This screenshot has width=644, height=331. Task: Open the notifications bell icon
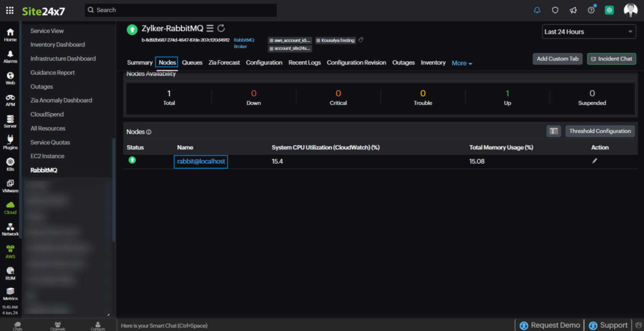(537, 10)
